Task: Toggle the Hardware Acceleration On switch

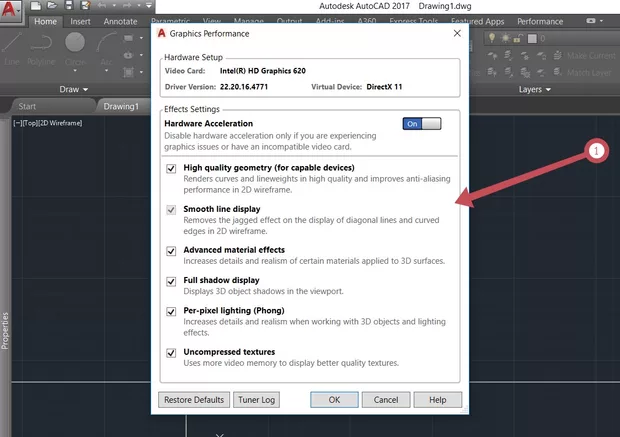Action: [x=421, y=124]
